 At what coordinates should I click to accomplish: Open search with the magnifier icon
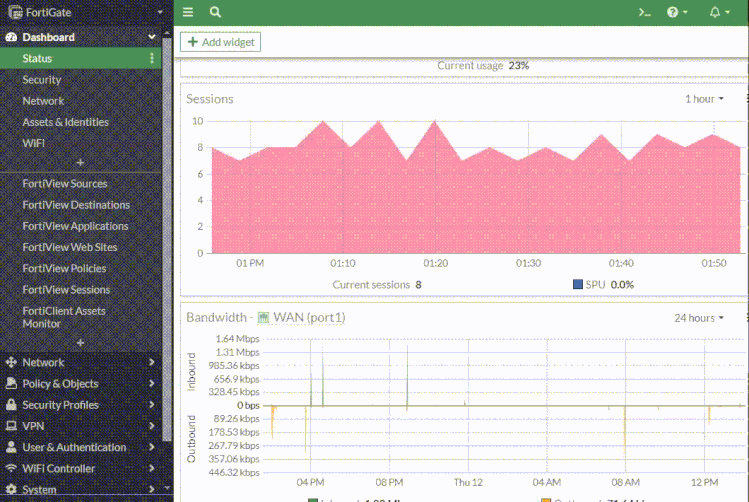[215, 12]
